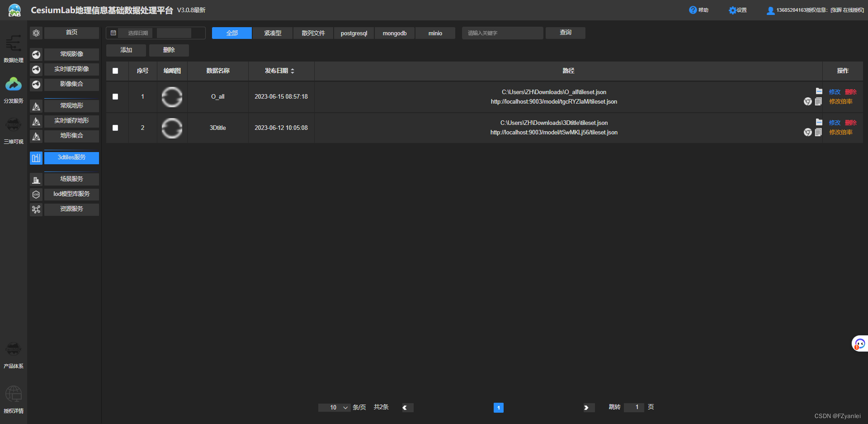Select the 紧凑型 filter tab
Screen dimensions: 868x424
273,33
